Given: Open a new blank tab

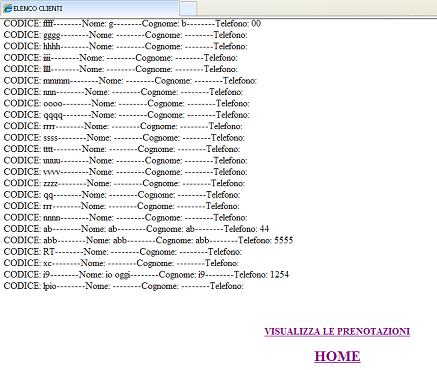Looking at the screenshot, I should [188, 9].
